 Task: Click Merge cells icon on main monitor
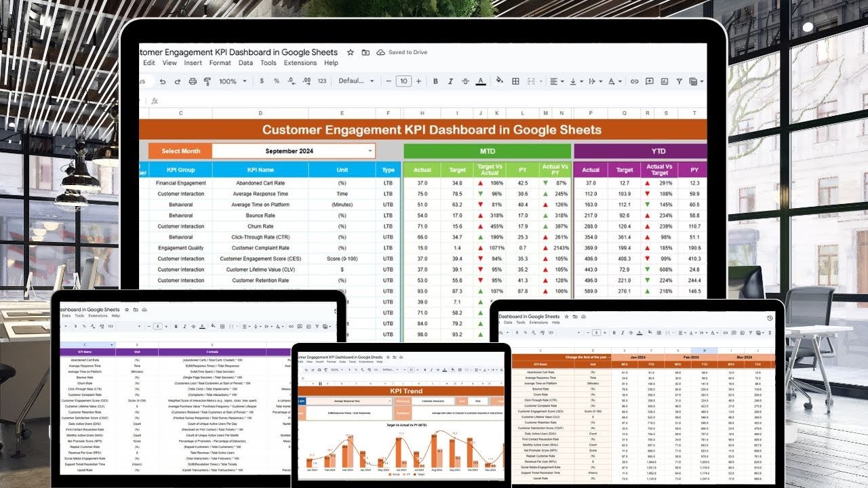click(531, 81)
